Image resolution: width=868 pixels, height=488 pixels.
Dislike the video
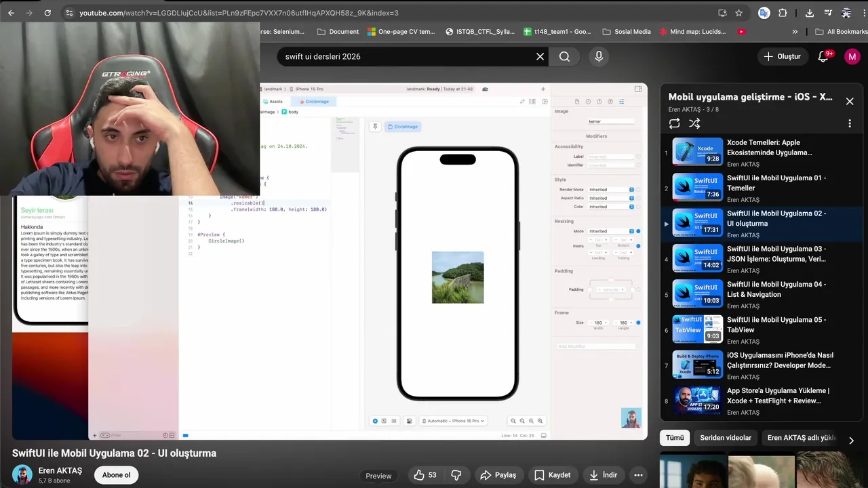[456, 475]
